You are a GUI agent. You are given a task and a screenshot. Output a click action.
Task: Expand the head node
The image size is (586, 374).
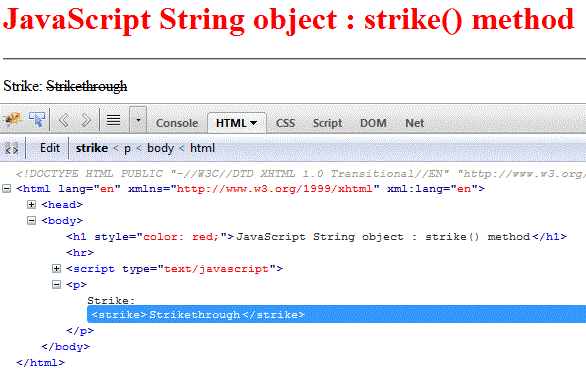point(32,204)
